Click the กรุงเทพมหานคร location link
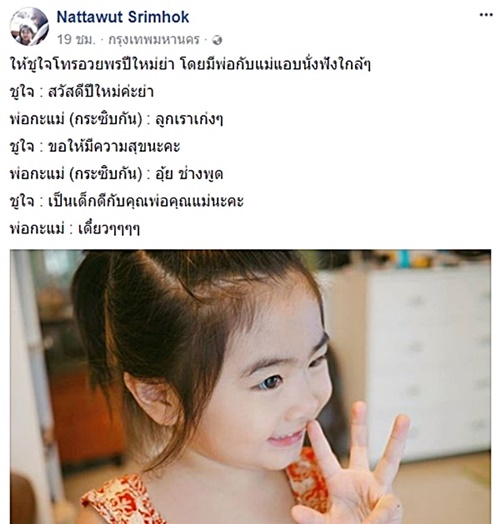Image resolution: width=500 pixels, height=524 pixels. [154, 40]
